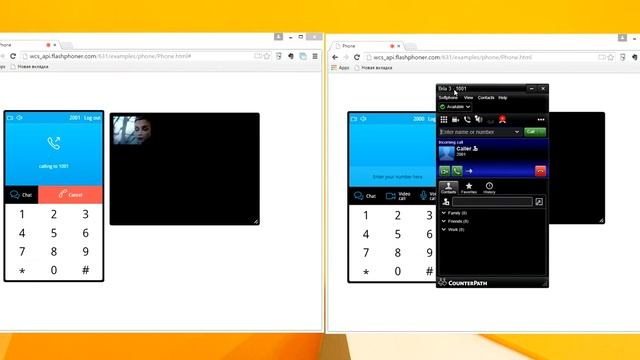This screenshot has height=360, width=640.
Task: Toggle the speaker icon in Bria toolbar
Action: (479, 120)
